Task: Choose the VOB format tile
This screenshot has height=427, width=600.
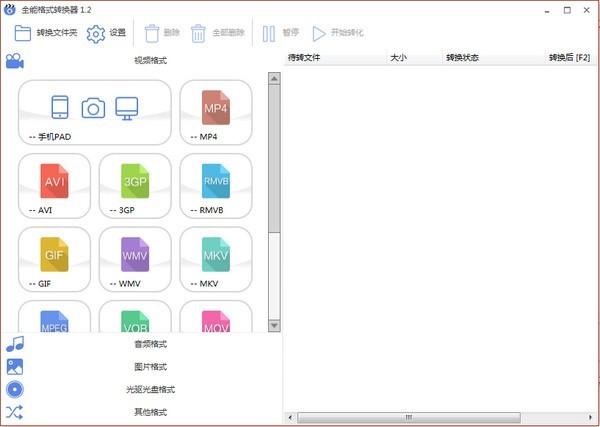Action: 135,316
